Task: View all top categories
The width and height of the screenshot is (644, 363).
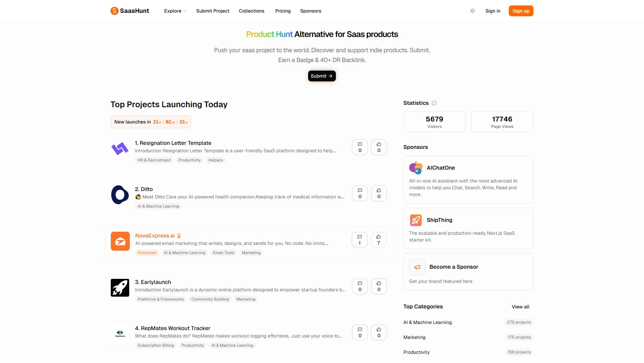Action: 520,307
